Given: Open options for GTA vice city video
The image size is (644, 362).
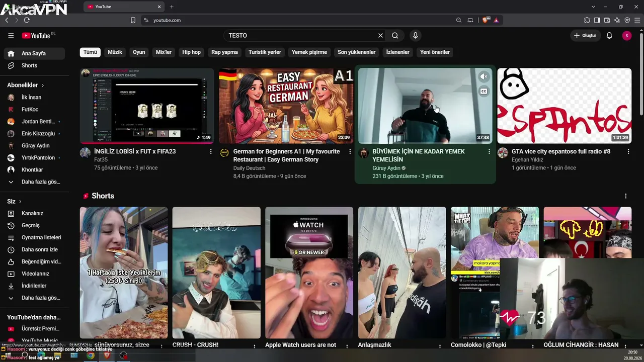Looking at the screenshot, I should coord(628,151).
